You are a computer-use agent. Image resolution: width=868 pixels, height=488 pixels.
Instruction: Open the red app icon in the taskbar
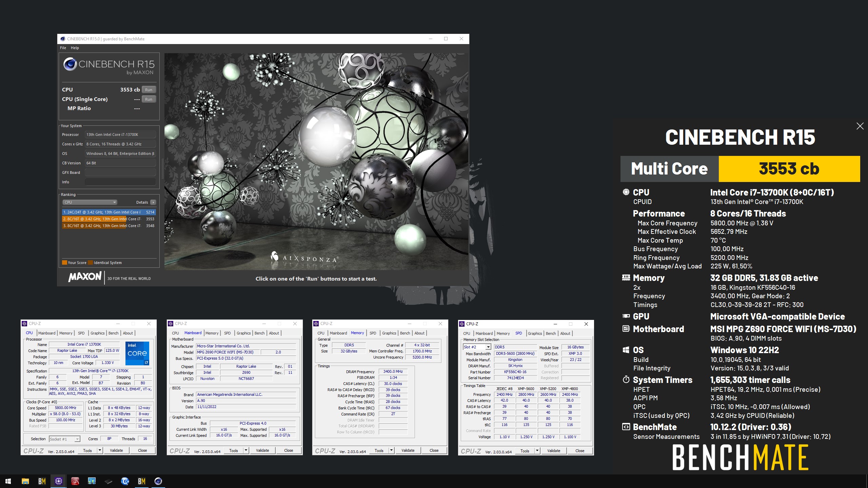75,481
